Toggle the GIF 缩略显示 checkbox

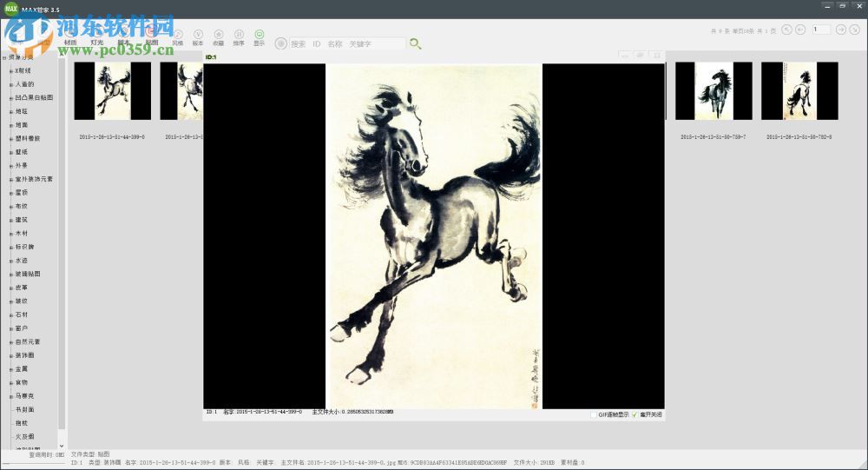pos(594,414)
